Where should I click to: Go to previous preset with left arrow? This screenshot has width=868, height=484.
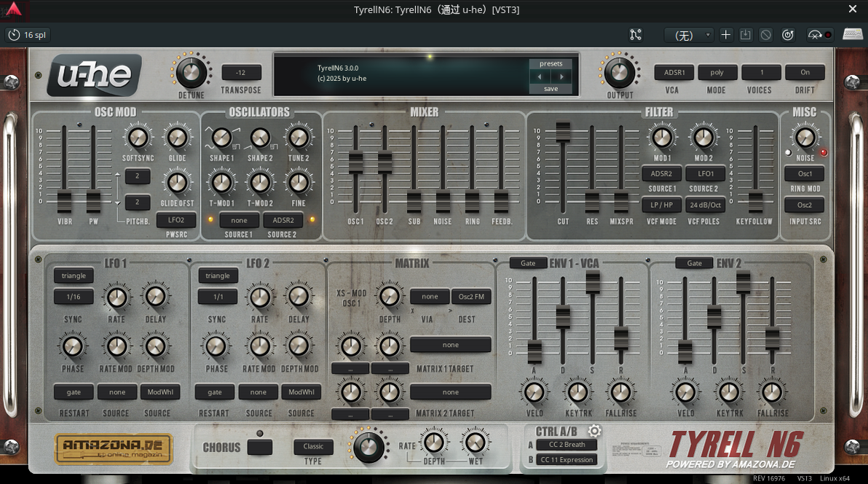[x=540, y=77]
